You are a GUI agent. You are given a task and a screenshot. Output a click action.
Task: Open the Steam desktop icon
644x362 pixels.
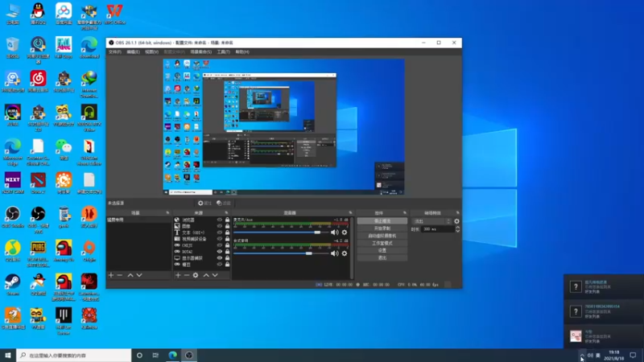coord(13,285)
